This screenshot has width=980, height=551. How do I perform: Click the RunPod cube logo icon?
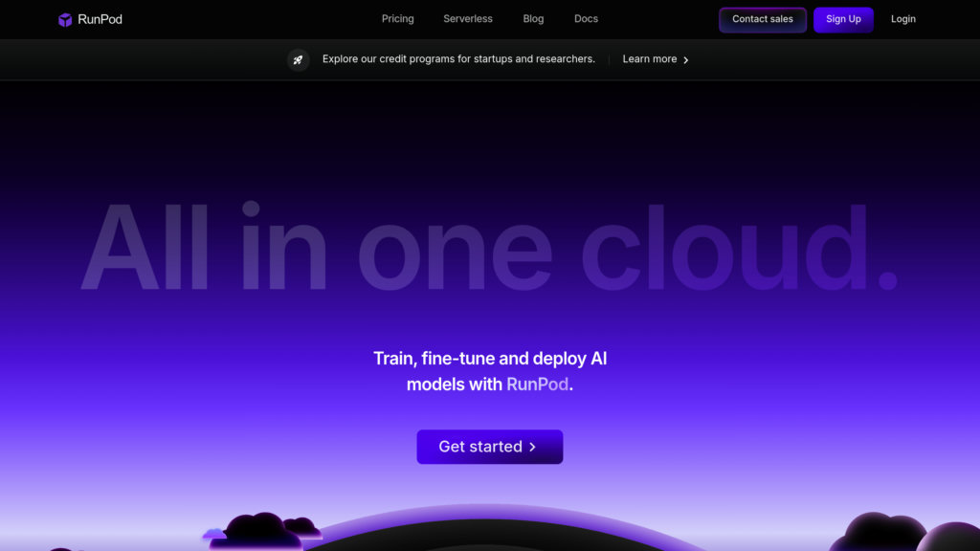pyautogui.click(x=65, y=19)
